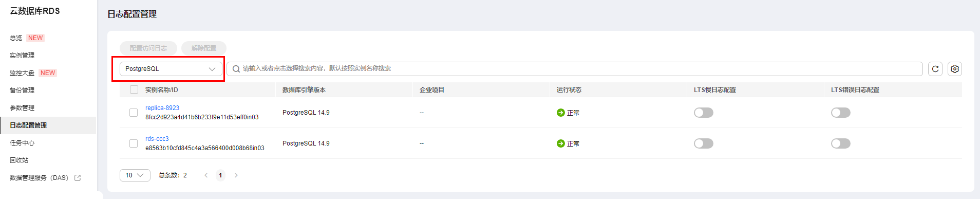The width and height of the screenshot is (980, 199).
Task: Click the search magnifier icon
Action: (236, 69)
